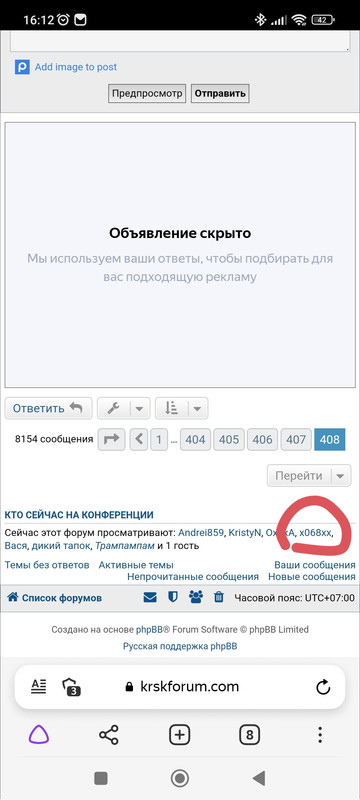Click the share icon in browser bar
The image size is (360, 800).
(109, 735)
